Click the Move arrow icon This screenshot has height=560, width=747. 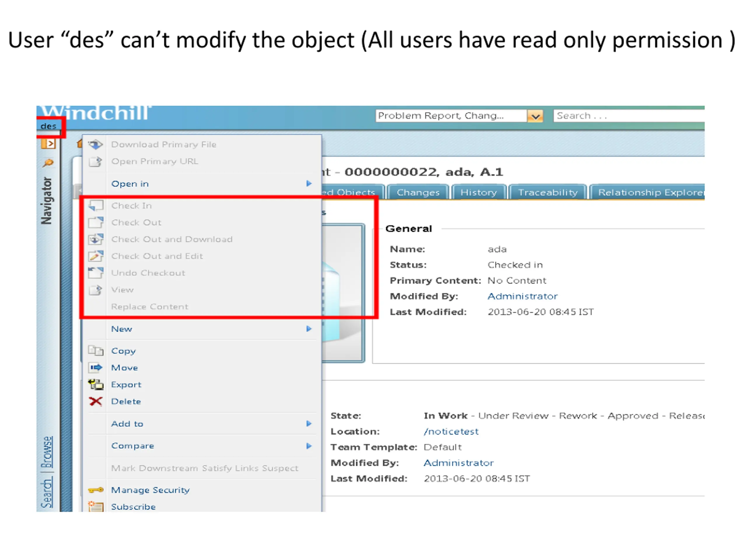(96, 367)
